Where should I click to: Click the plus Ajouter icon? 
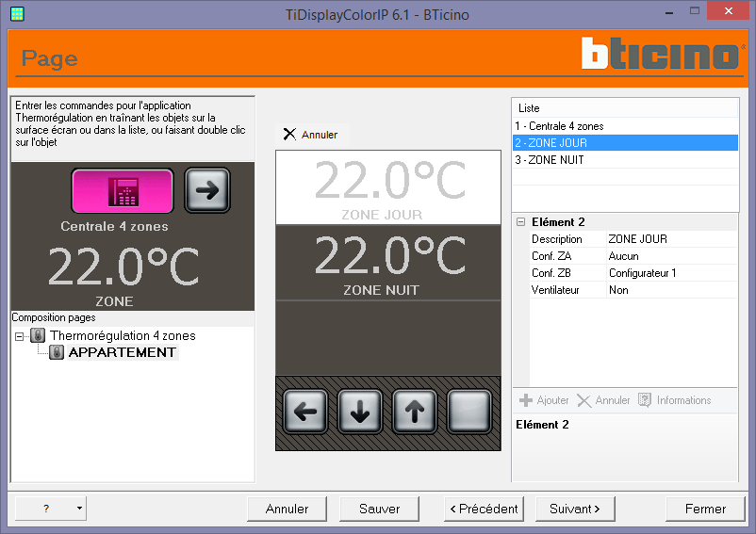526,400
